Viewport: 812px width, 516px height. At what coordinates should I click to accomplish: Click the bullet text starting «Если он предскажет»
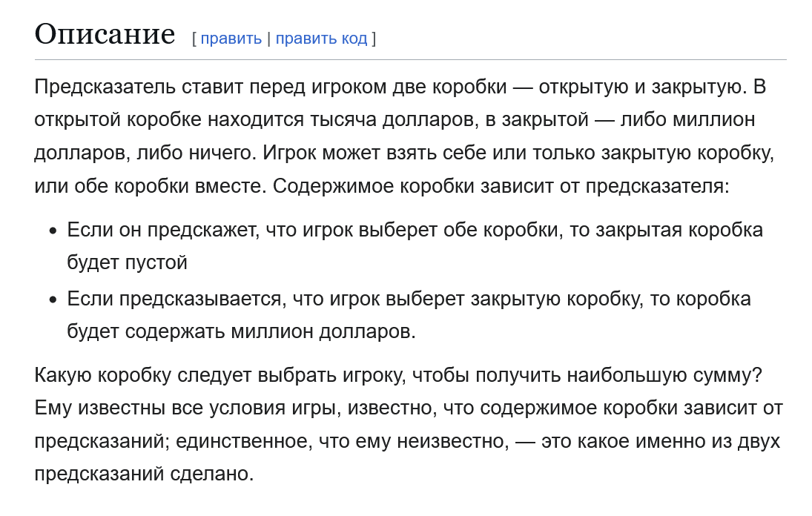(415, 246)
